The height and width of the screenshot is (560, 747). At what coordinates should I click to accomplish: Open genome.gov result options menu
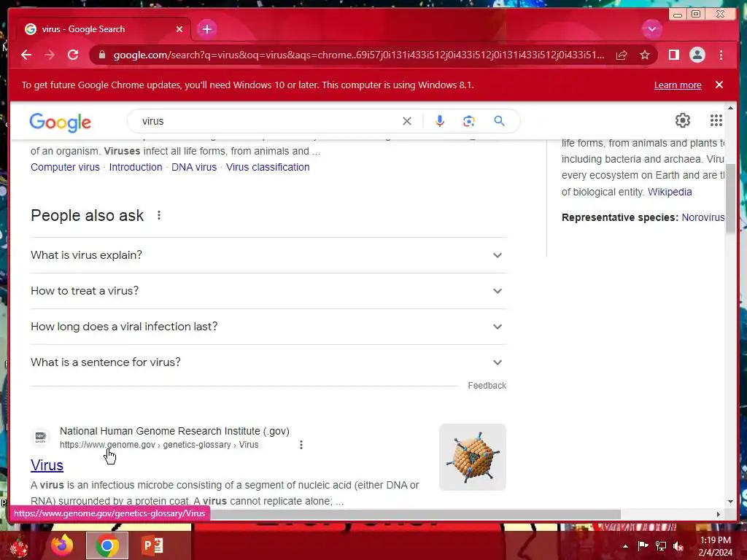click(301, 445)
